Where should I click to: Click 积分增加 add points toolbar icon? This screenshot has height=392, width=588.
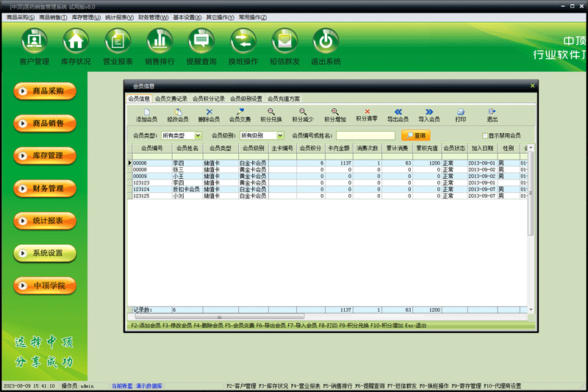[x=335, y=115]
